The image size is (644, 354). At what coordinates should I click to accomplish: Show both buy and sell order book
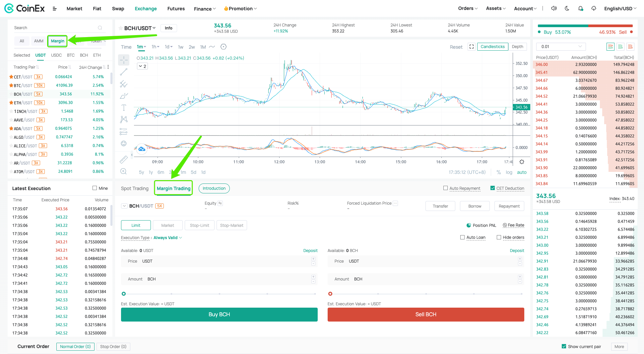point(610,47)
